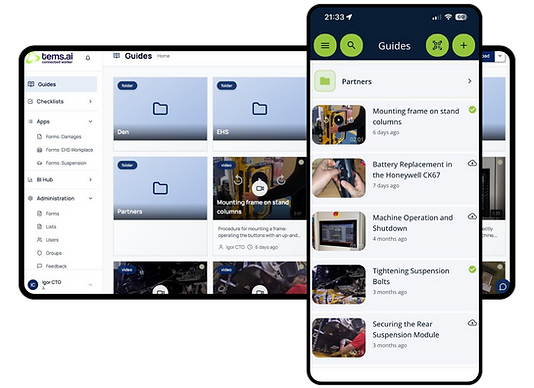Click the Igor CTO avatar in sidebar

pos(33,284)
